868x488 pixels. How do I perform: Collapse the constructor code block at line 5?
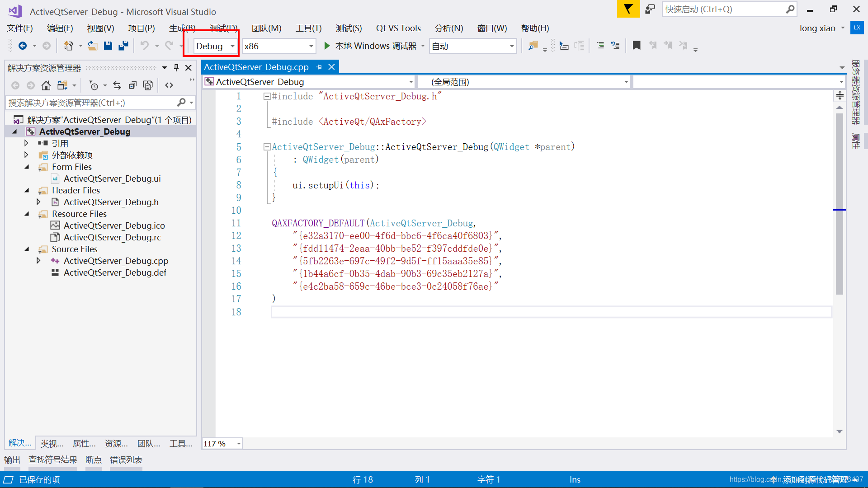(x=267, y=147)
